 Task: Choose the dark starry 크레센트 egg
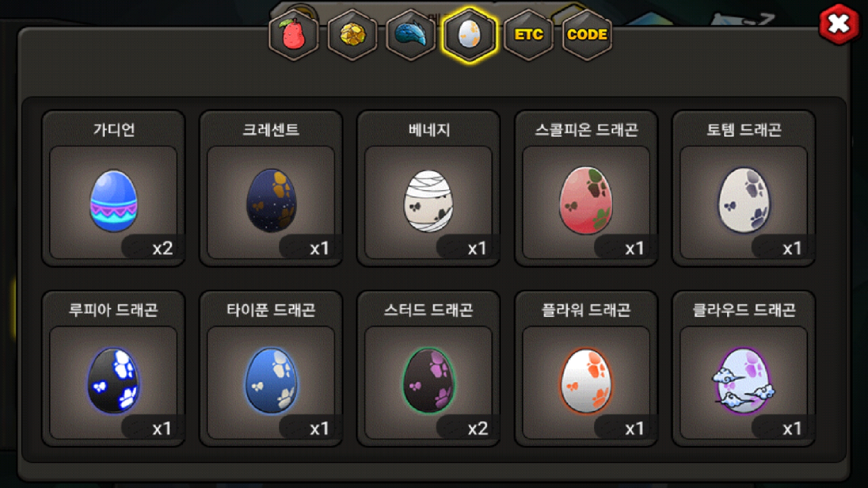[271, 201]
